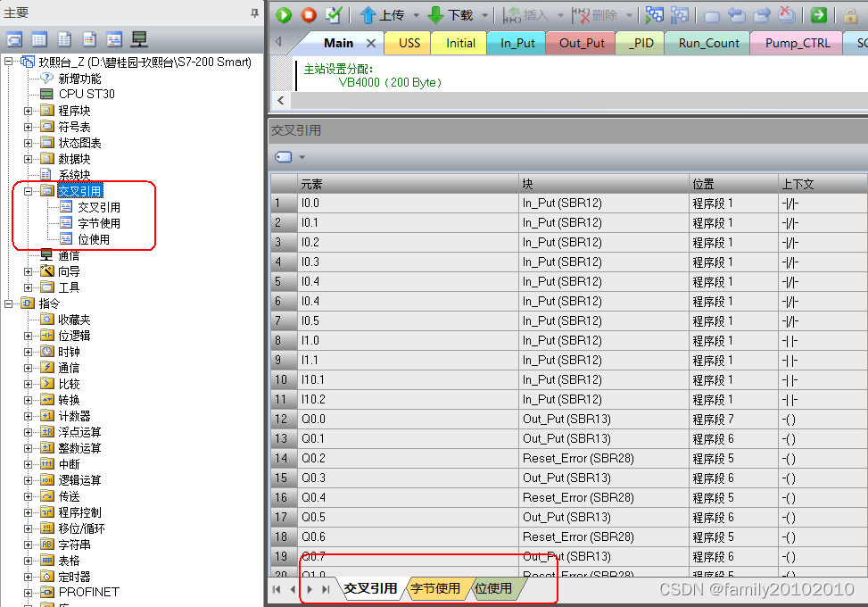868x607 pixels.
Task: Close the Main tab with X
Action: pos(371,43)
